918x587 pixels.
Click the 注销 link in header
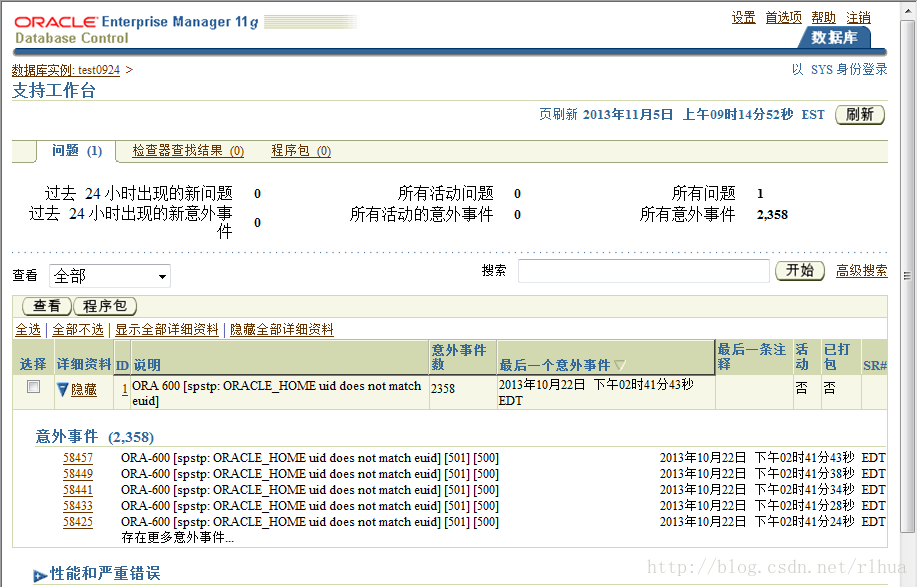[x=858, y=18]
